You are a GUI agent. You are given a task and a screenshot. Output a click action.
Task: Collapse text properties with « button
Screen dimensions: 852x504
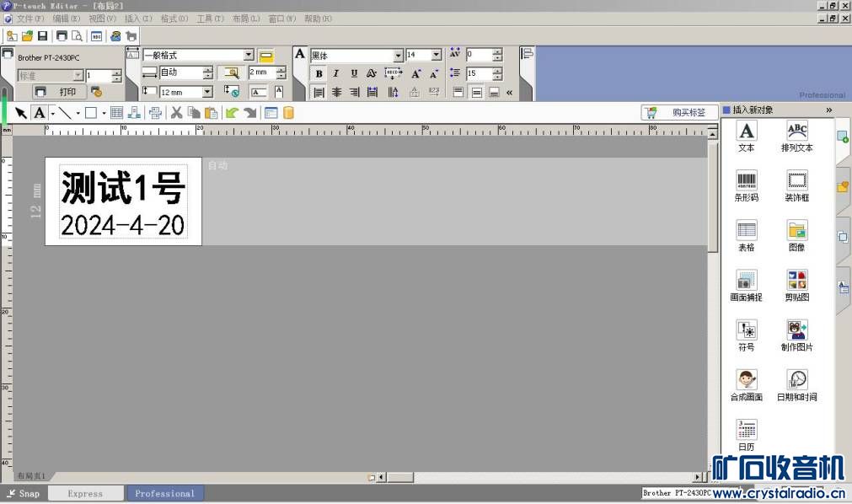click(x=510, y=93)
